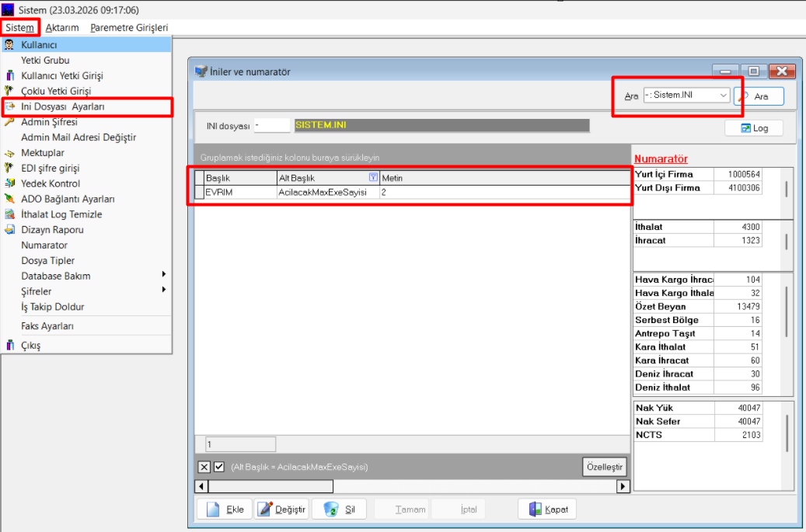This screenshot has width=806, height=532.
Task: Click the Yedek Kontrol icon
Action: (9, 183)
